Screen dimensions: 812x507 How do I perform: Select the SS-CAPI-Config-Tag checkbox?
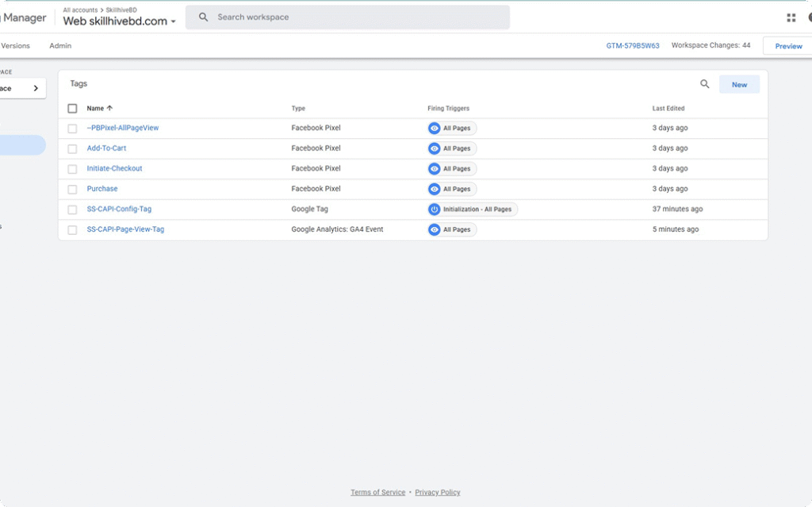[72, 209]
